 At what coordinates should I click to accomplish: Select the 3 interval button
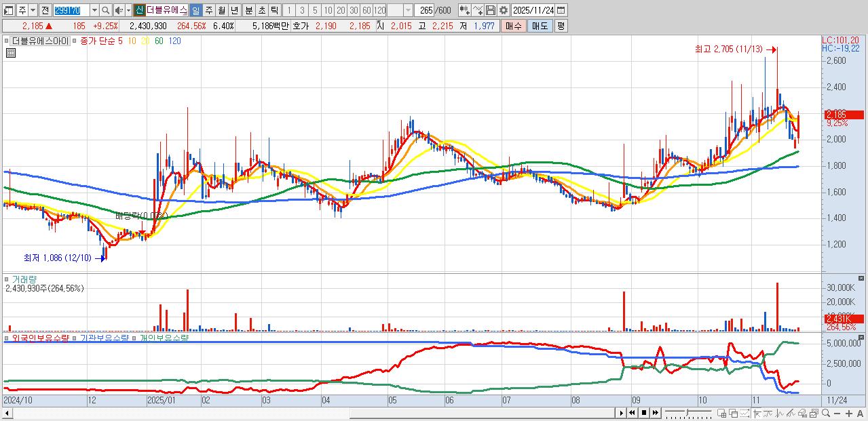click(x=301, y=10)
